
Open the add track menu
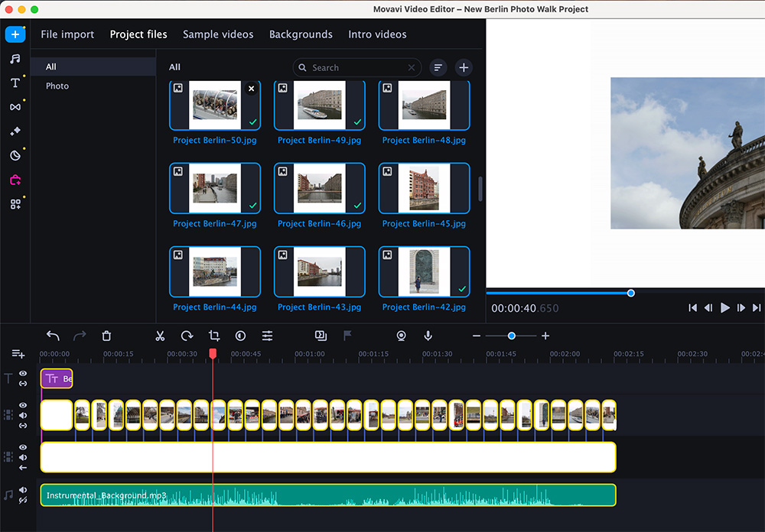click(x=18, y=354)
